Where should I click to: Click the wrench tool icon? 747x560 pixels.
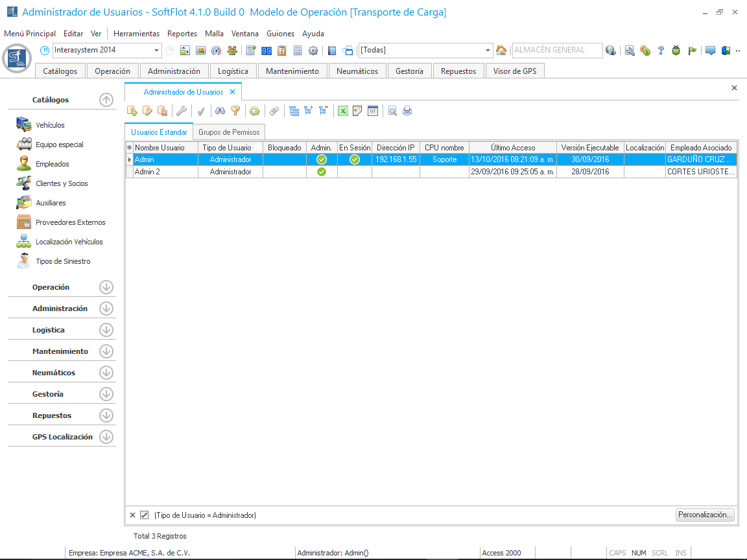click(x=182, y=111)
